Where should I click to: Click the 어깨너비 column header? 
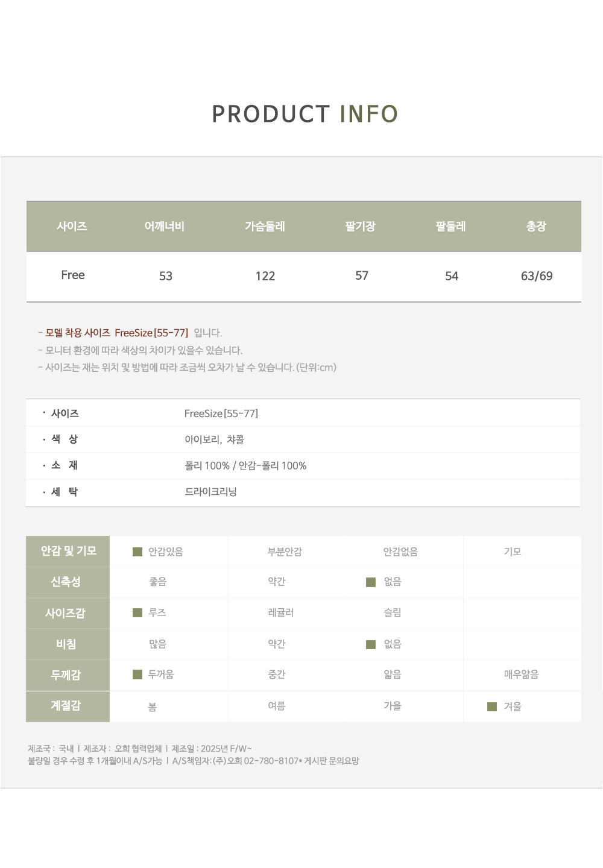click(164, 227)
